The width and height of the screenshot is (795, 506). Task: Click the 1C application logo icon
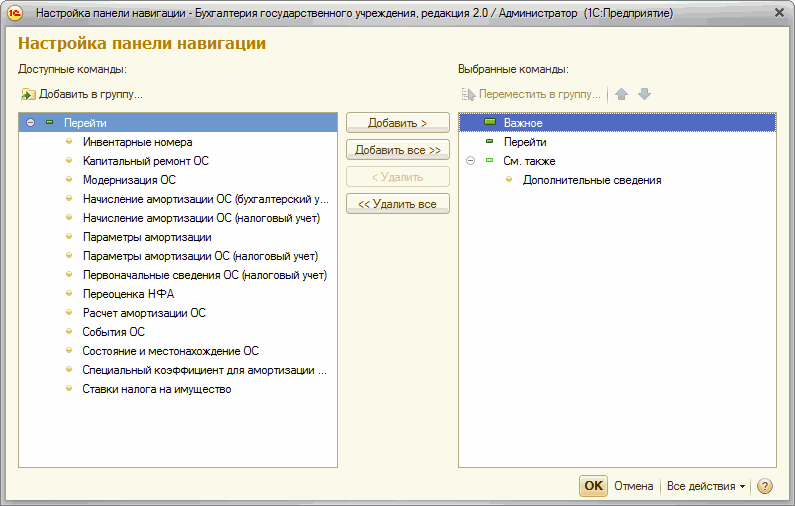point(15,14)
